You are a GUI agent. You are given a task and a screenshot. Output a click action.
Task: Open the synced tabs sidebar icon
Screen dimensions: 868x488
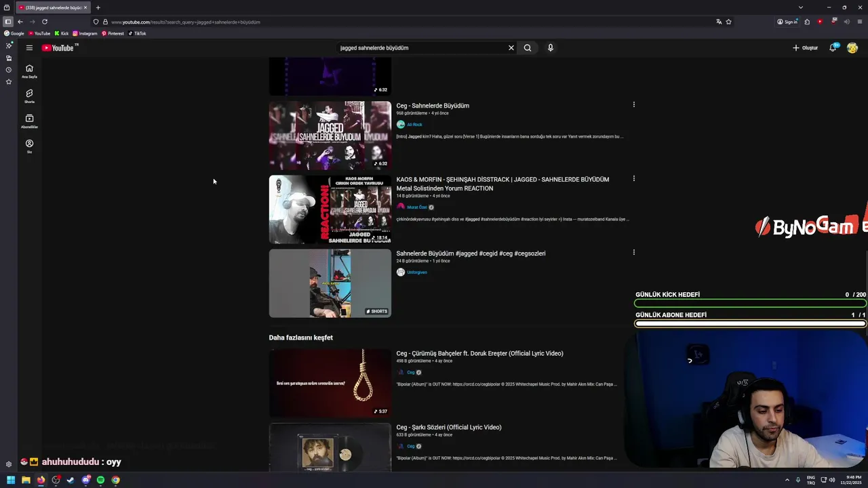[x=8, y=58]
